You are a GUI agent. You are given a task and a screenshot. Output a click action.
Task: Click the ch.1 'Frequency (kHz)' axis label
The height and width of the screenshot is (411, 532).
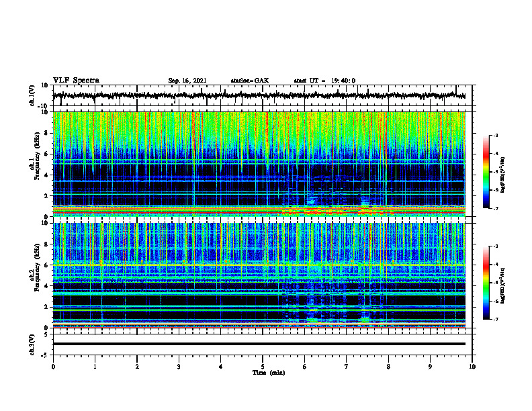click(x=37, y=155)
